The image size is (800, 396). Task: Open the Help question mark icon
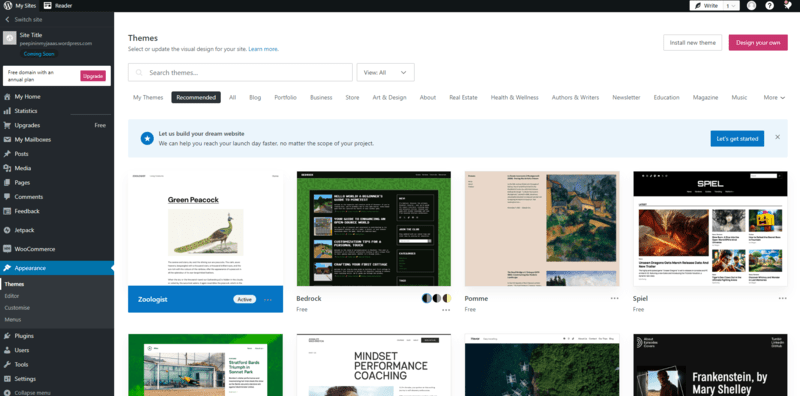point(769,6)
